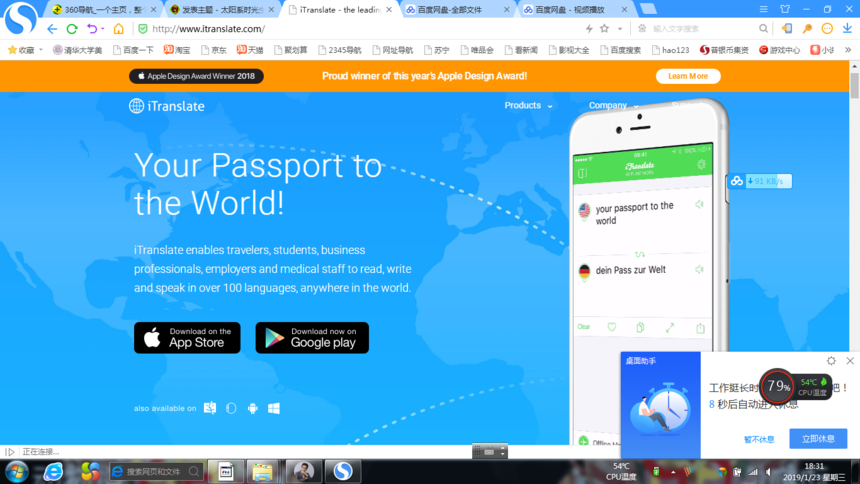Click the browser back arrow
Screen dimensions: 860x484
pyautogui.click(x=52, y=29)
